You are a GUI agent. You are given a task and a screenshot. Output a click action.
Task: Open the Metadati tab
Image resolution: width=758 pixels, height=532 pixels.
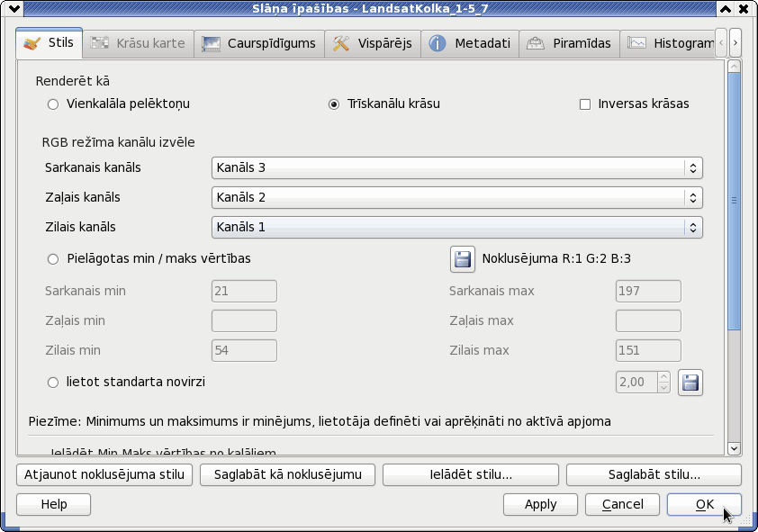(470, 43)
